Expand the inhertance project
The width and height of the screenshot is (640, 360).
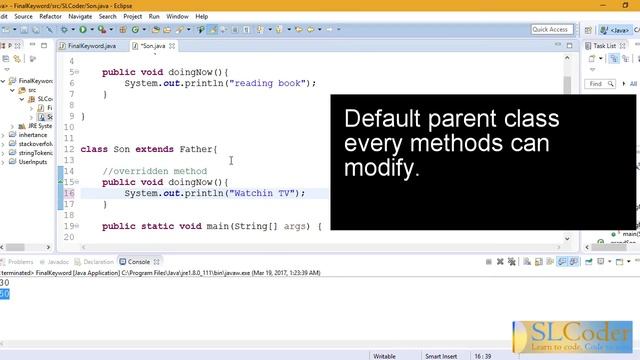tap(3, 135)
